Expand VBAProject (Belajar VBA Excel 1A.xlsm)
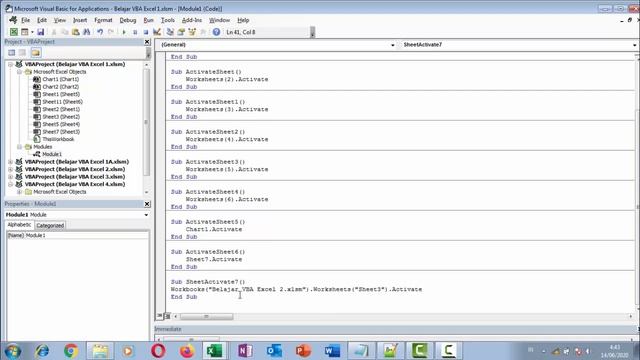Viewport: 640px width, 360px height. [x=11, y=162]
